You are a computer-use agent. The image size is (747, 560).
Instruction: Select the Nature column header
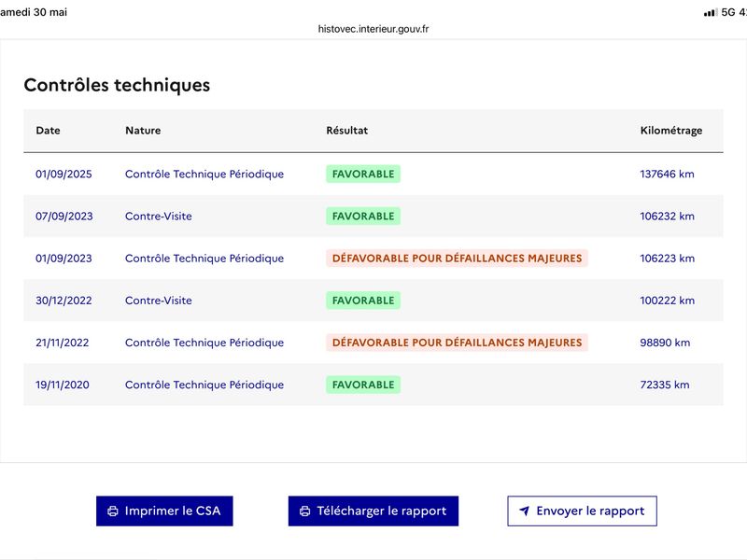[143, 131]
